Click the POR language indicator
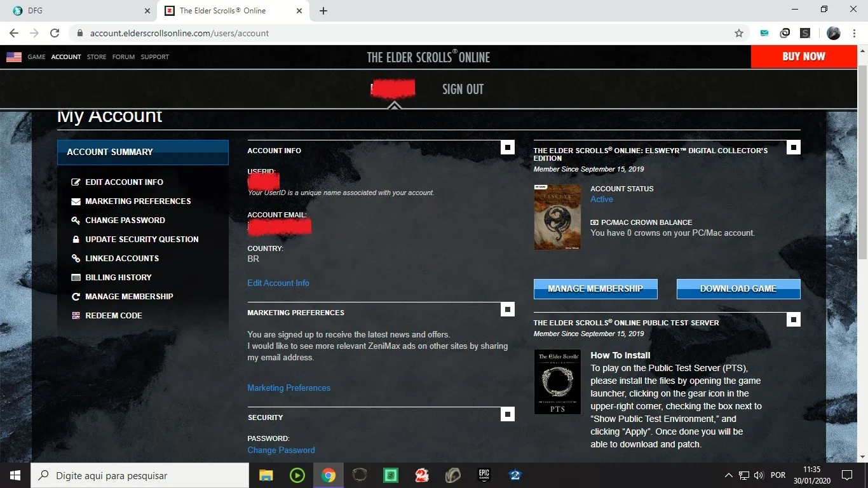 pos(778,475)
